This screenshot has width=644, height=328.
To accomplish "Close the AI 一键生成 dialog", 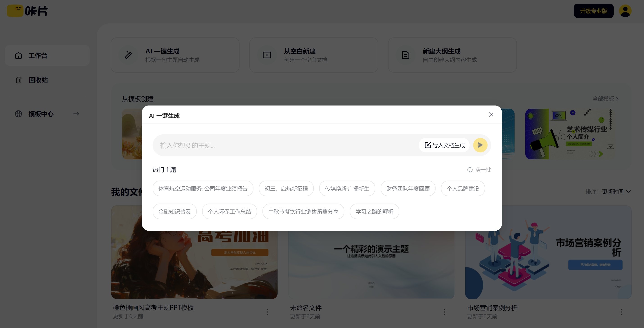I will [x=491, y=115].
